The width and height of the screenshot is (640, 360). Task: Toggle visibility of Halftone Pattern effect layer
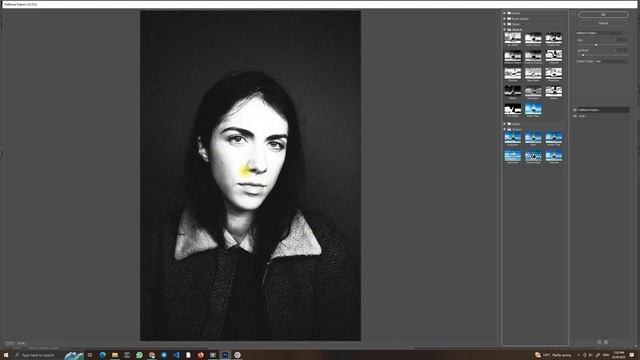click(575, 110)
